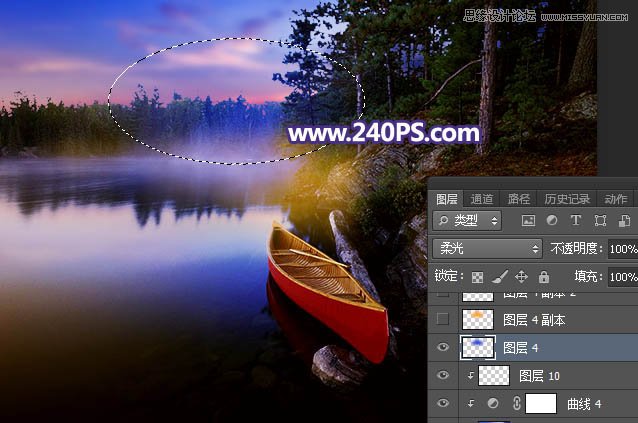This screenshot has height=423, width=638.
Task: Click the lock transparent pixels icon
Action: (x=477, y=277)
